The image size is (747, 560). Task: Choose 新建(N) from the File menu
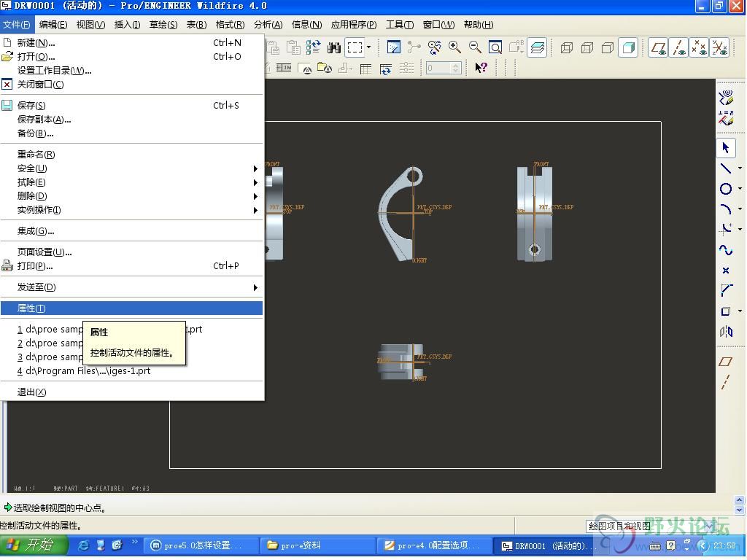click(x=132, y=43)
